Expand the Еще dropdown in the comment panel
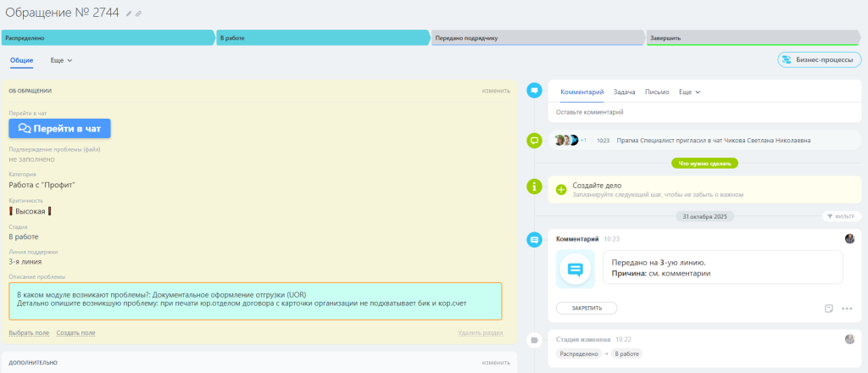The width and height of the screenshot is (868, 373). [690, 92]
